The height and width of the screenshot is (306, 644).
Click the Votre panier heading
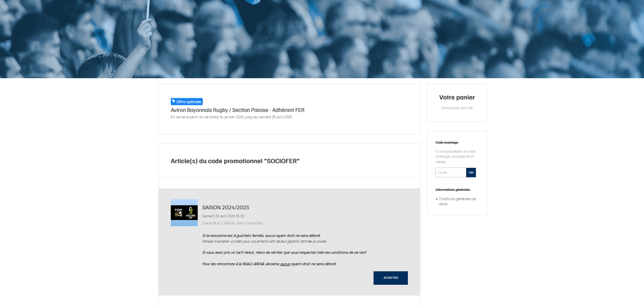click(457, 98)
